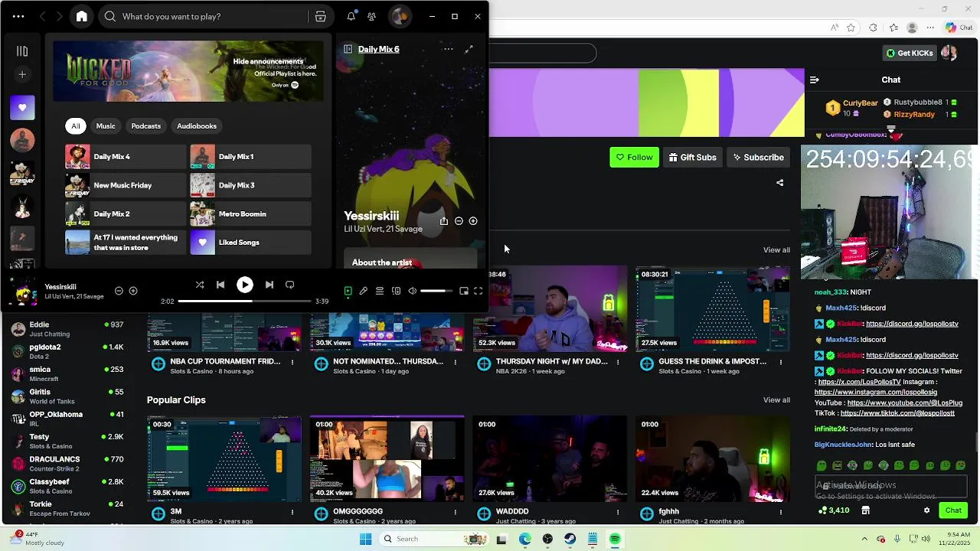Go back in Spotify navigation

[x=42, y=16]
